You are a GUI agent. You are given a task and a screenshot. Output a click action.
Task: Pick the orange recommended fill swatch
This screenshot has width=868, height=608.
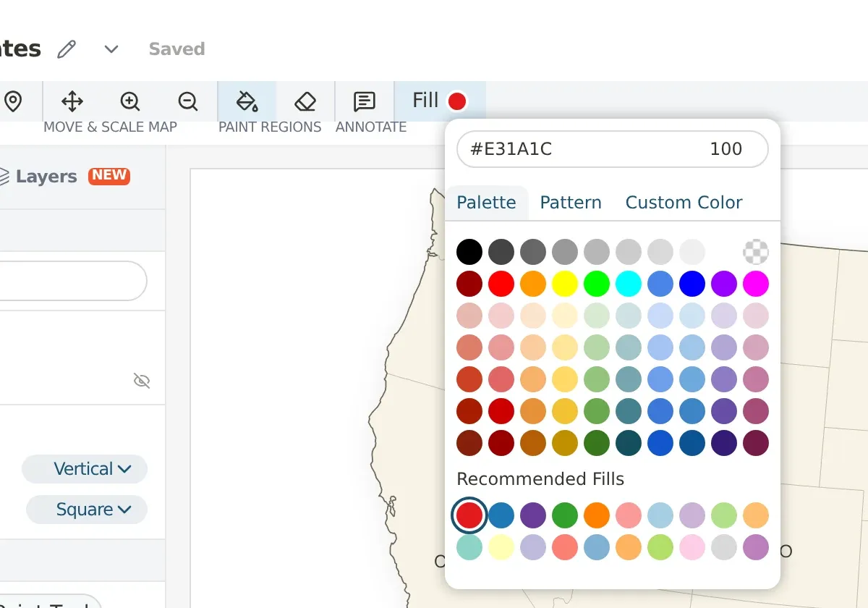coord(597,515)
